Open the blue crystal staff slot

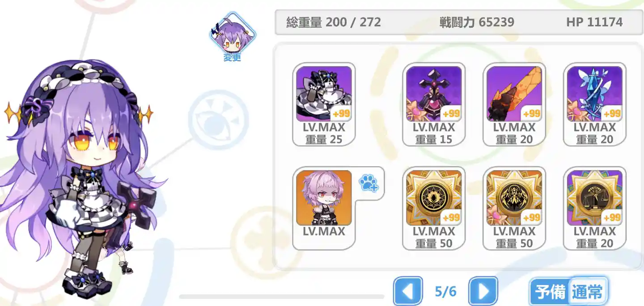coord(595,104)
